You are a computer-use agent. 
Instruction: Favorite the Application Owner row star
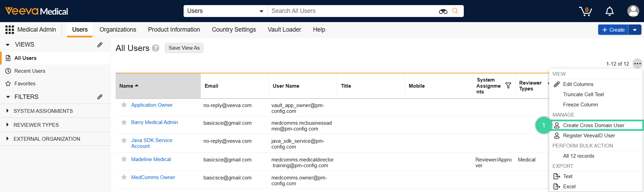pyautogui.click(x=124, y=105)
